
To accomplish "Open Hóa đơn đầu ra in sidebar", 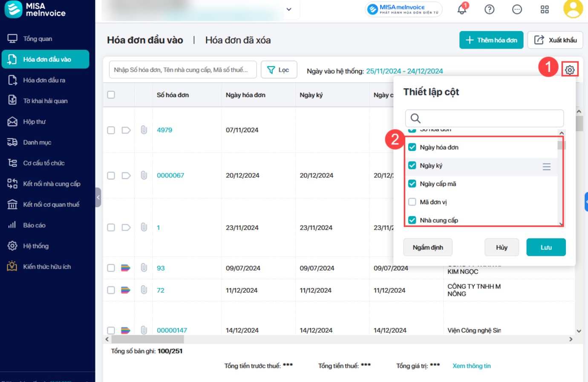I will 44,80.
